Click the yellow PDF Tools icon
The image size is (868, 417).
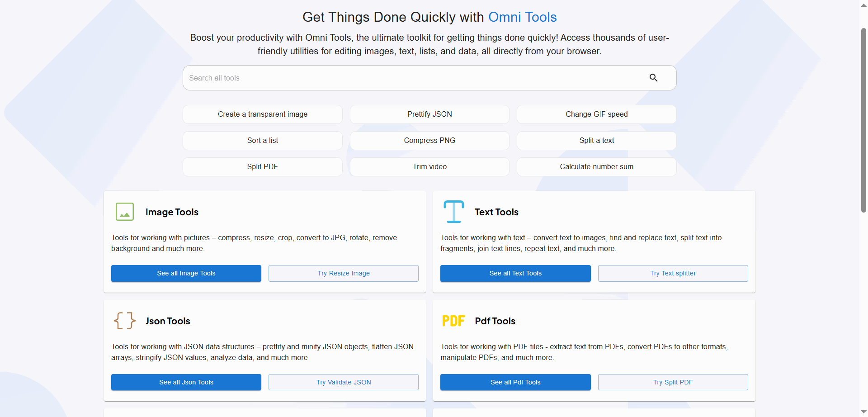(x=453, y=321)
